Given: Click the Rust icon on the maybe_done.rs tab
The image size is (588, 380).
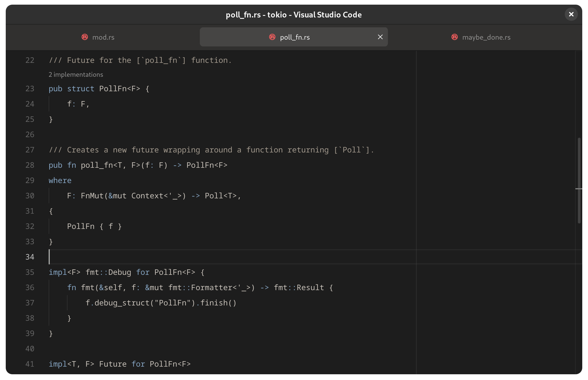Looking at the screenshot, I should coord(454,37).
